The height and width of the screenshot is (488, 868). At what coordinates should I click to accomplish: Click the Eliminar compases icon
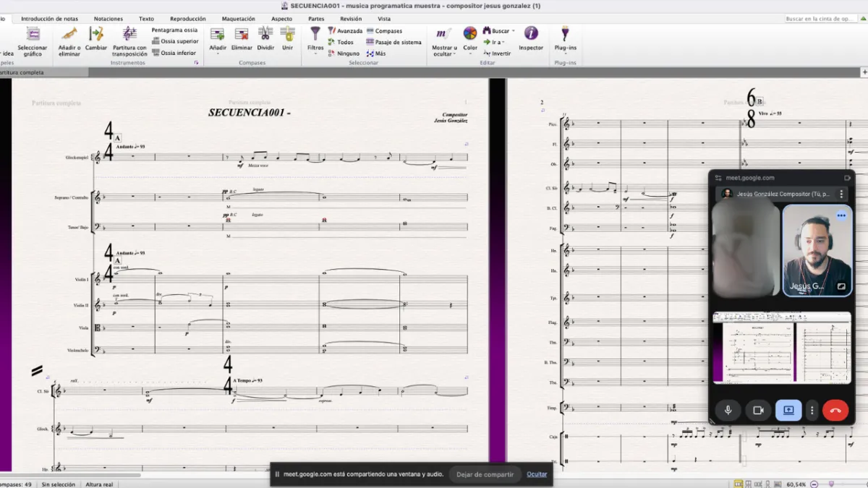pyautogui.click(x=242, y=35)
